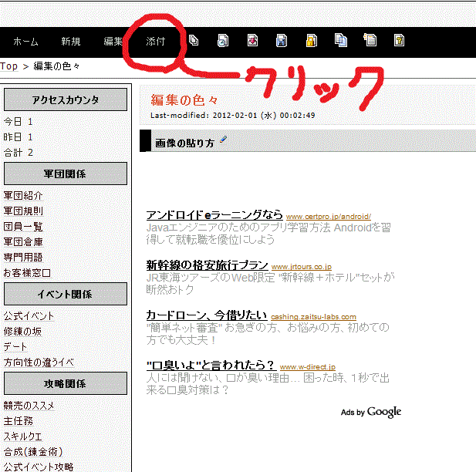Open the 団員一覧 sidebar link
The image size is (476, 472).
(x=23, y=227)
